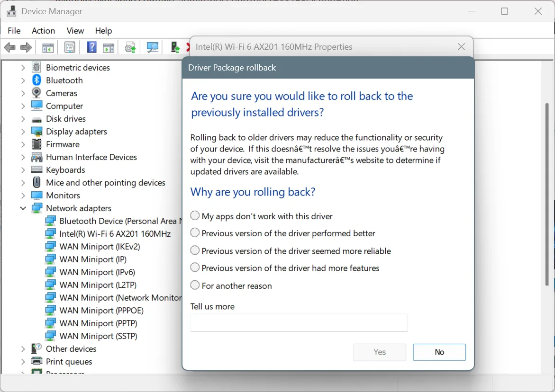Select WAN Miniport (L2TP) entry
The height and width of the screenshot is (392, 555).
tap(98, 285)
